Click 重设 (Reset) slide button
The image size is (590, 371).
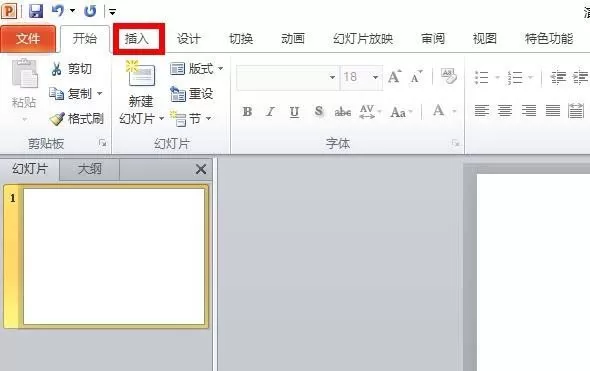click(192, 94)
